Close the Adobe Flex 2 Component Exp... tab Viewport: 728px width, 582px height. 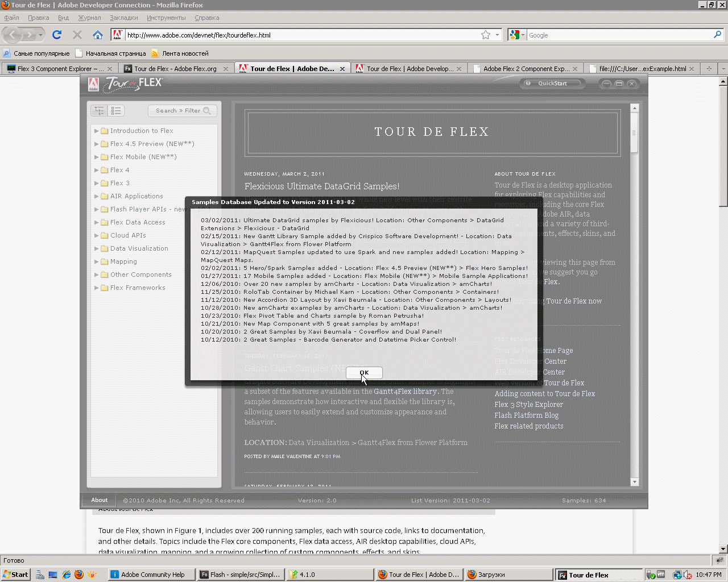pyautogui.click(x=575, y=69)
